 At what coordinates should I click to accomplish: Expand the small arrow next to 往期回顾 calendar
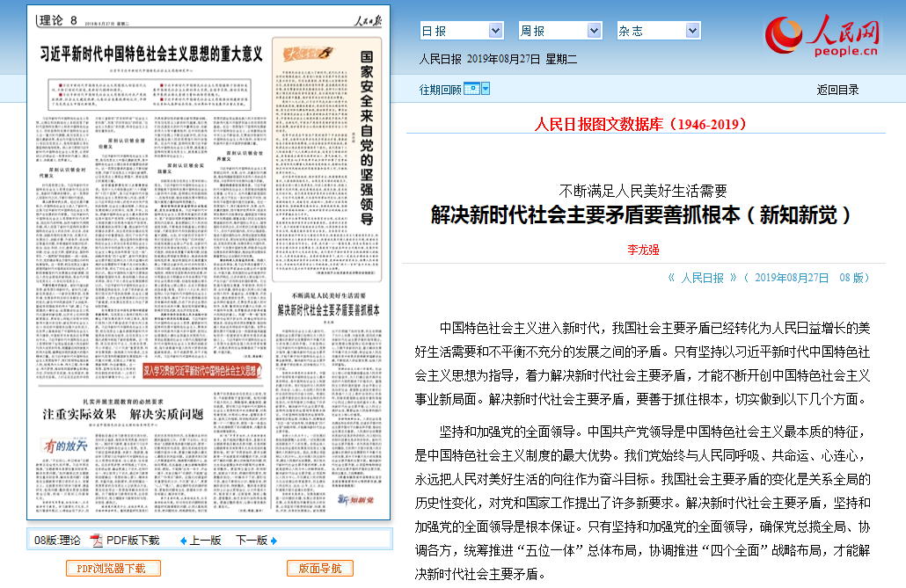(486, 89)
